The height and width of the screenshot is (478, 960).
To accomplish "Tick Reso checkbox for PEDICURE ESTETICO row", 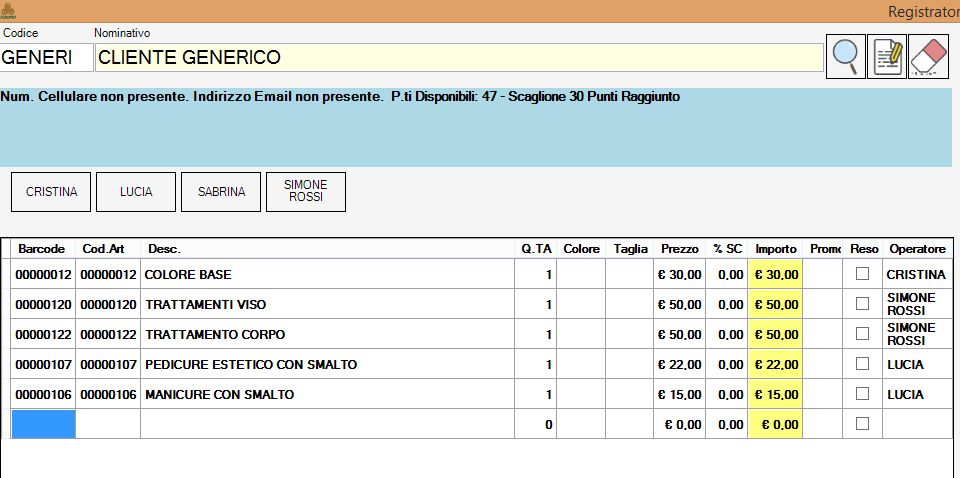I will point(862,364).
